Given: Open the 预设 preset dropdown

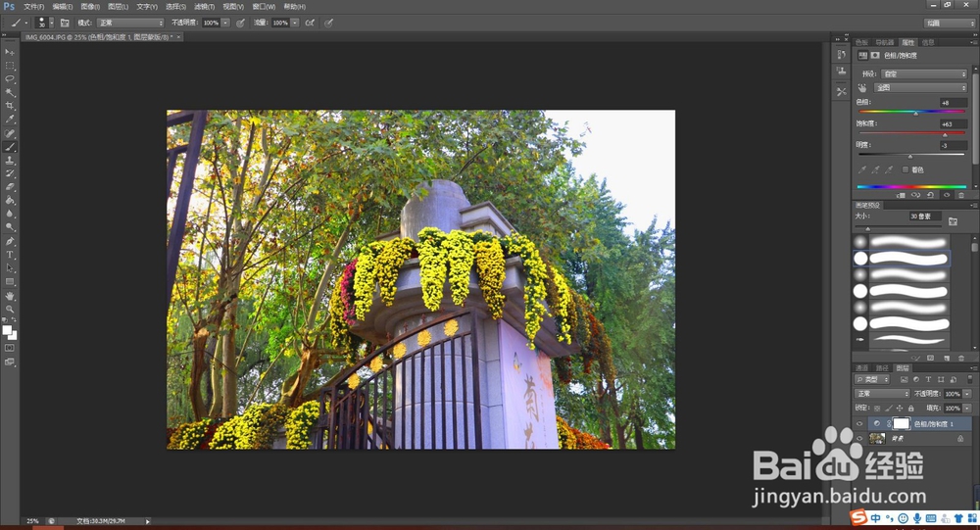Looking at the screenshot, I should point(924,73).
